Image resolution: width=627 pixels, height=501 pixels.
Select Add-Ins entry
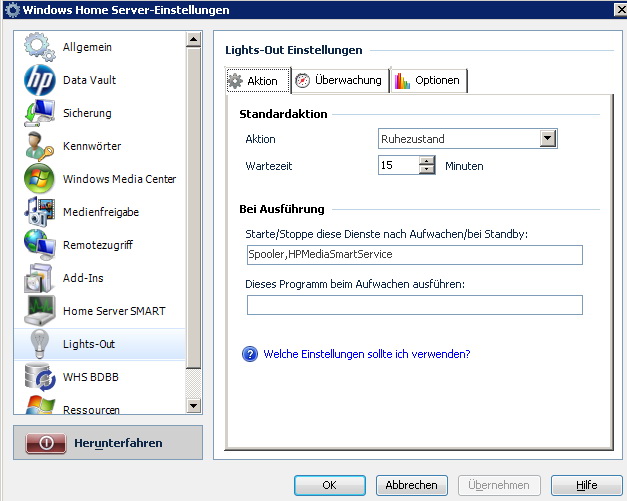(100, 278)
